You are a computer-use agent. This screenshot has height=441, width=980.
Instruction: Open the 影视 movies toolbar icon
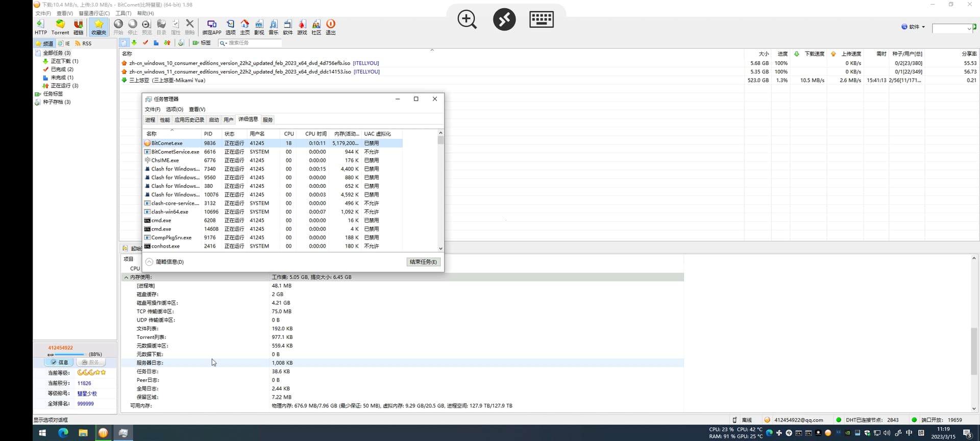[259, 27]
